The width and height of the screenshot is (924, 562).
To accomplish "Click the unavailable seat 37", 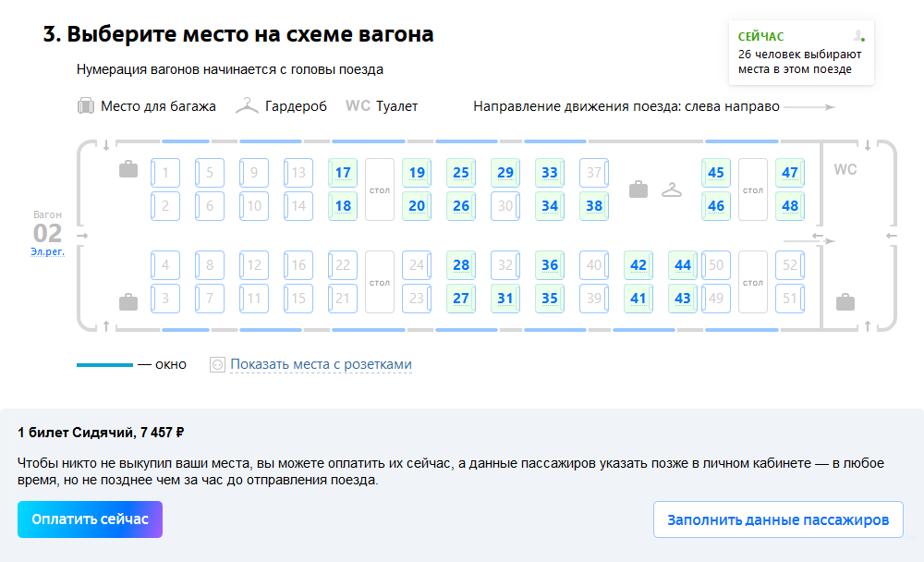I will click(x=594, y=173).
